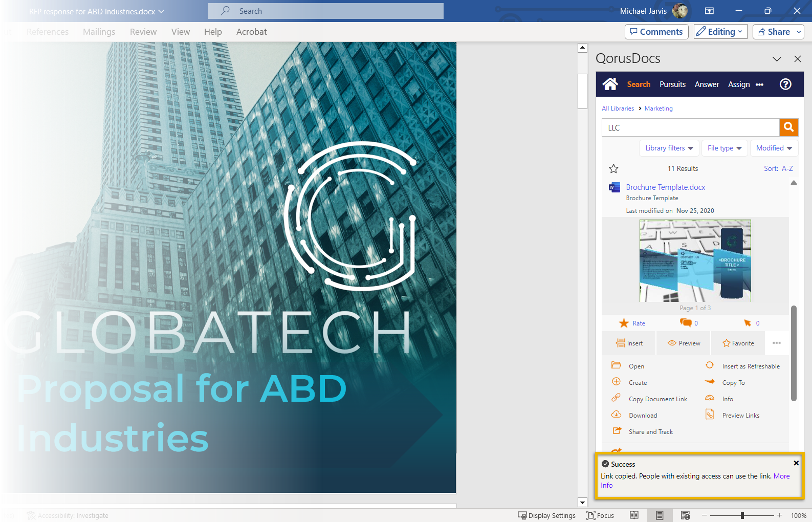
Task: Click the Word title bar Search box
Action: [x=326, y=11]
